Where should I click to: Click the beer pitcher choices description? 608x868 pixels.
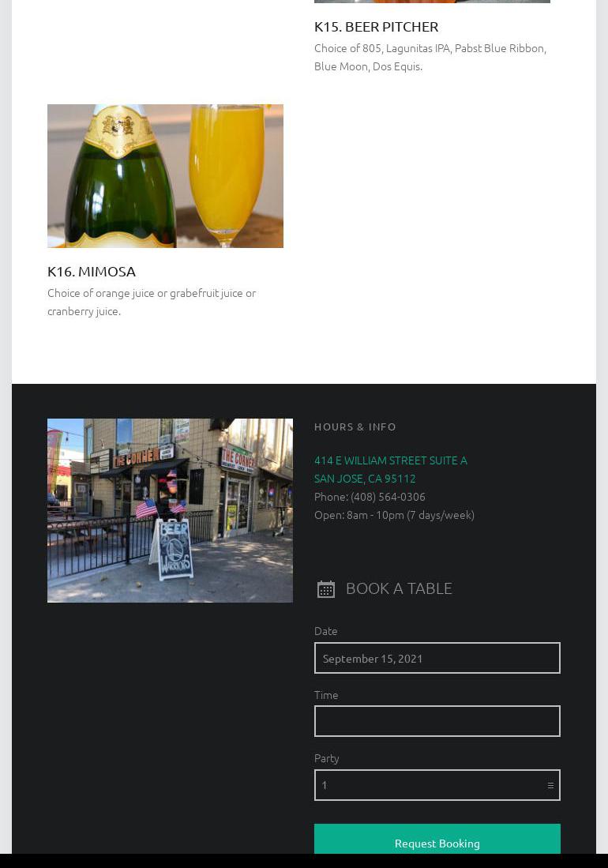(x=430, y=58)
